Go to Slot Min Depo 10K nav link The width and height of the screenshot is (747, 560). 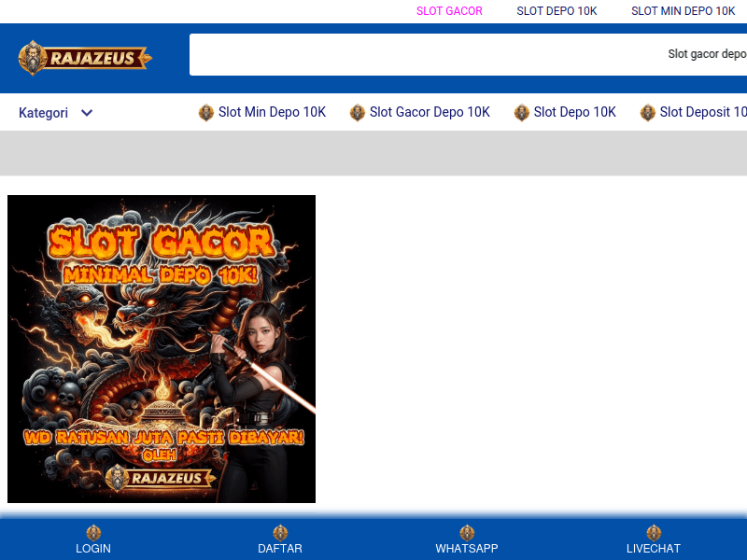point(272,113)
